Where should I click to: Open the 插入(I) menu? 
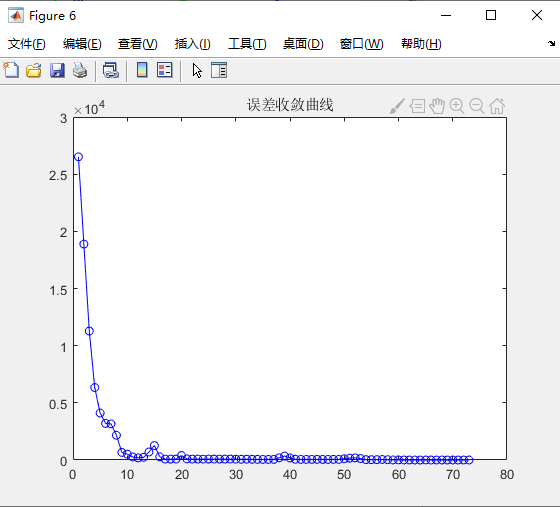192,44
